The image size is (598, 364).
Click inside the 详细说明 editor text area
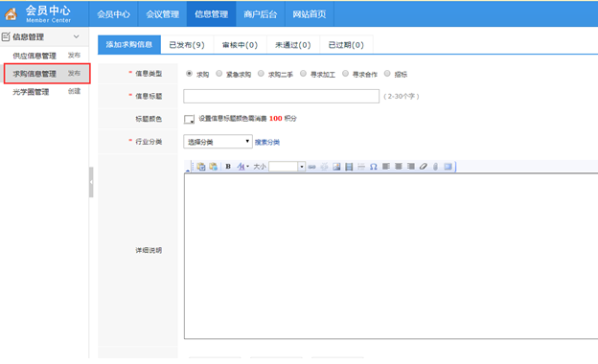pos(391,256)
